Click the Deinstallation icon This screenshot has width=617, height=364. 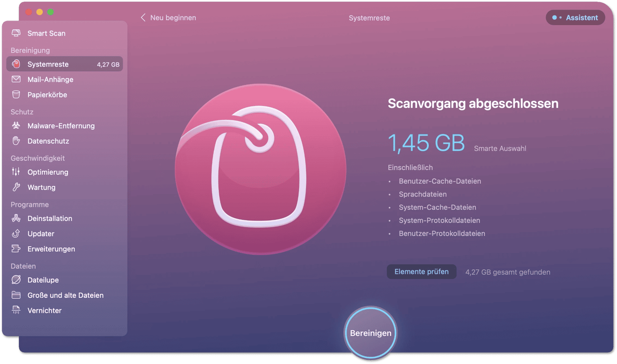click(16, 218)
